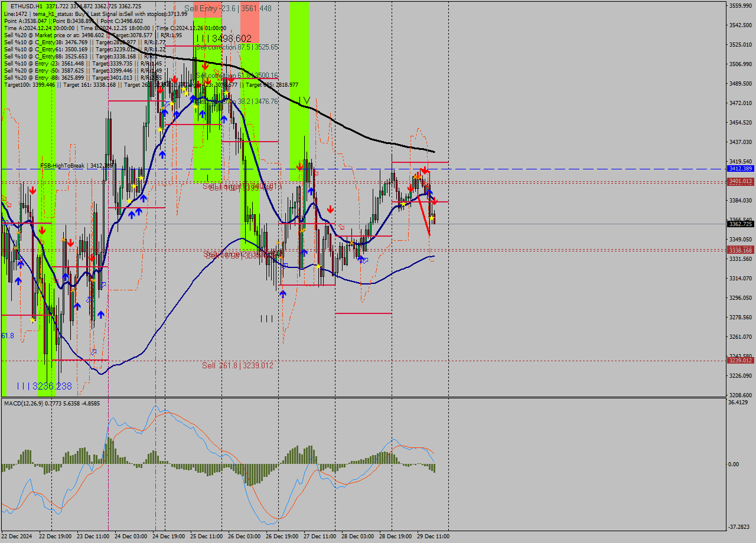Click the 3314.070 price axis value
Viewport: 756px width, 543px height.
click(741, 278)
